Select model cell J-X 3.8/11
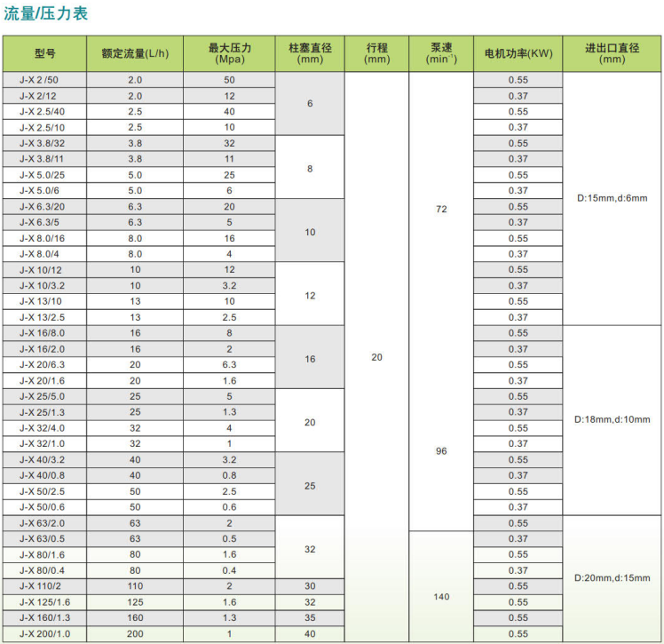664x644 pixels. 45,159
